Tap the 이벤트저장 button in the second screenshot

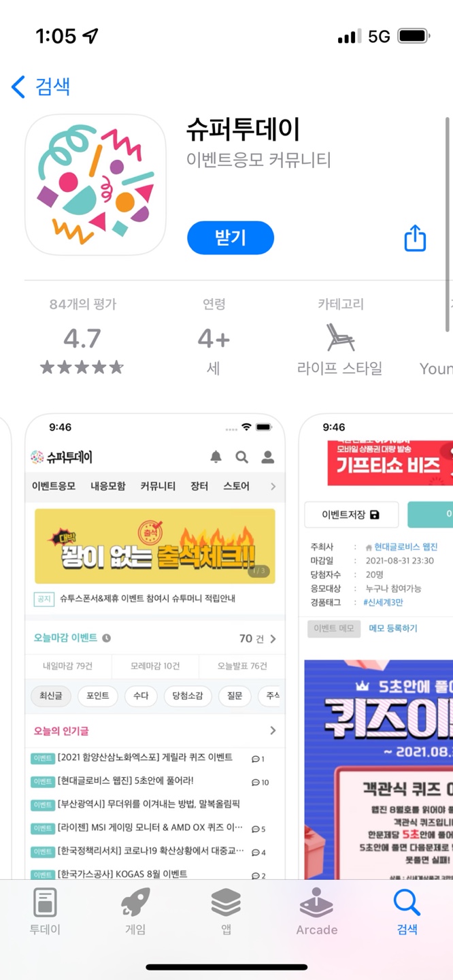tap(351, 514)
